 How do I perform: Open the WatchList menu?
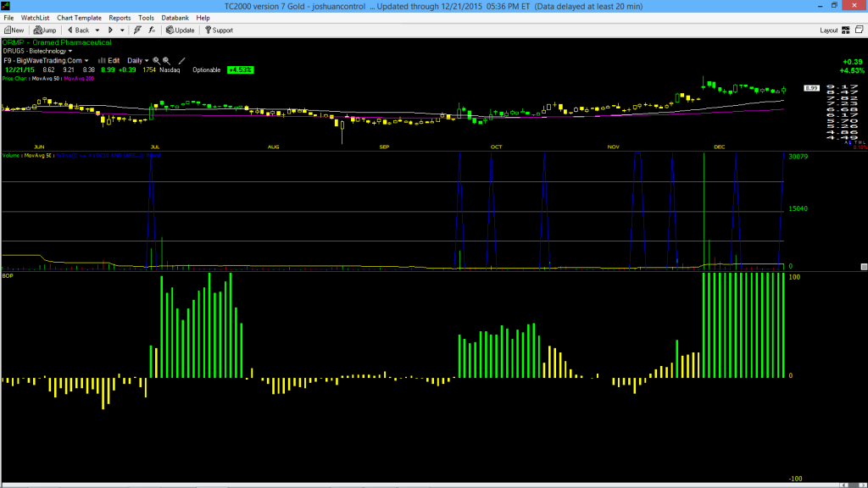click(35, 18)
